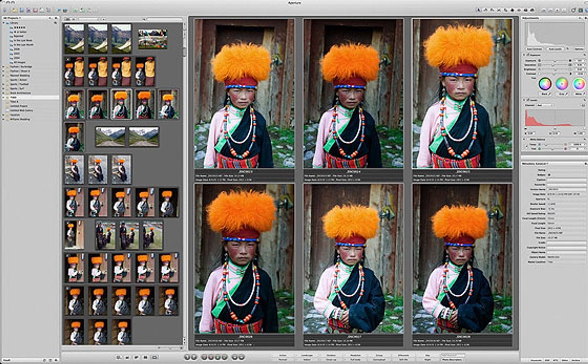Viewport: 588px width, 364px height.
Task: Click the Saturation slider track
Action: click(x=554, y=65)
